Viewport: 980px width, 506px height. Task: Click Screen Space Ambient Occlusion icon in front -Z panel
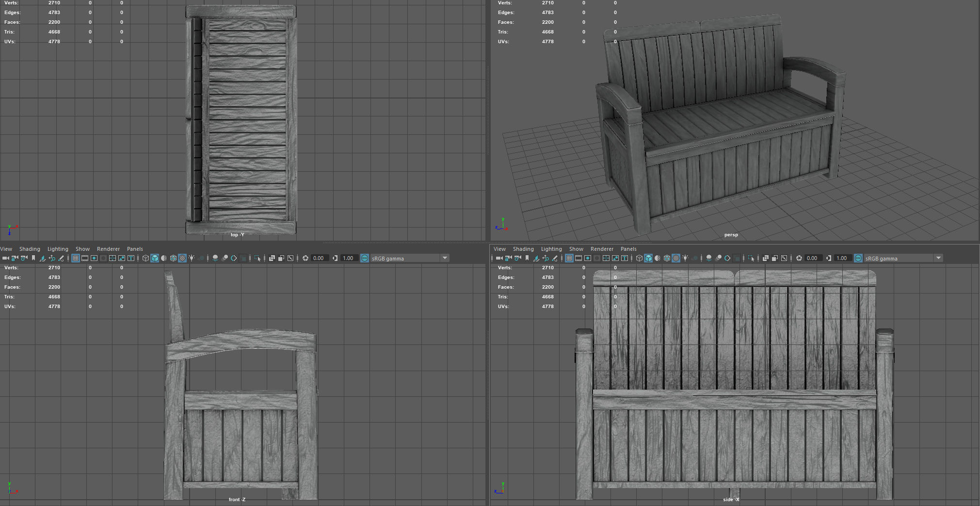(x=215, y=258)
